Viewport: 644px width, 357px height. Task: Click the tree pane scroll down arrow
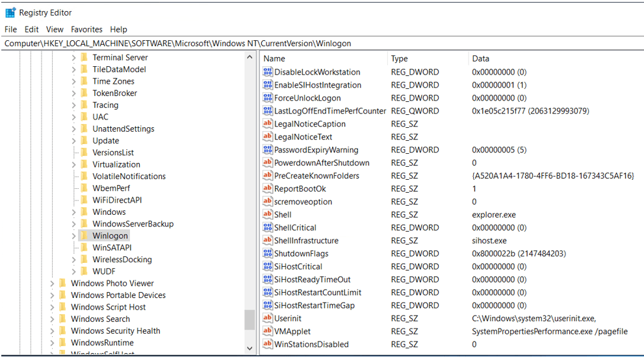[x=250, y=349]
